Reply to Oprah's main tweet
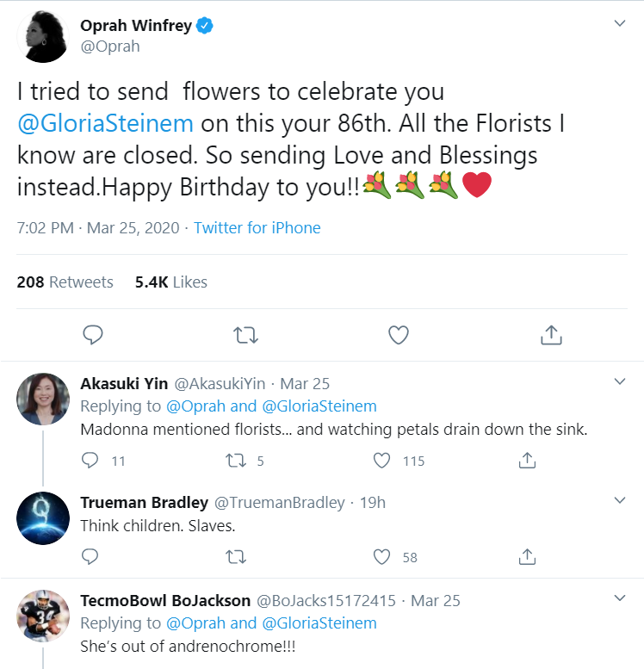644x669 pixels. tap(95, 335)
